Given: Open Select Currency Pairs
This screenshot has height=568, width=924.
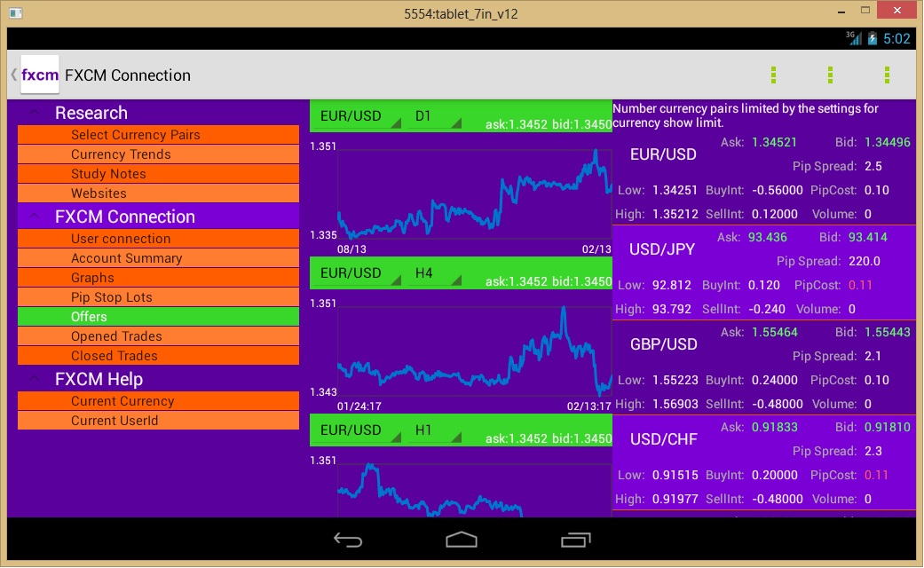Looking at the screenshot, I should point(159,135).
